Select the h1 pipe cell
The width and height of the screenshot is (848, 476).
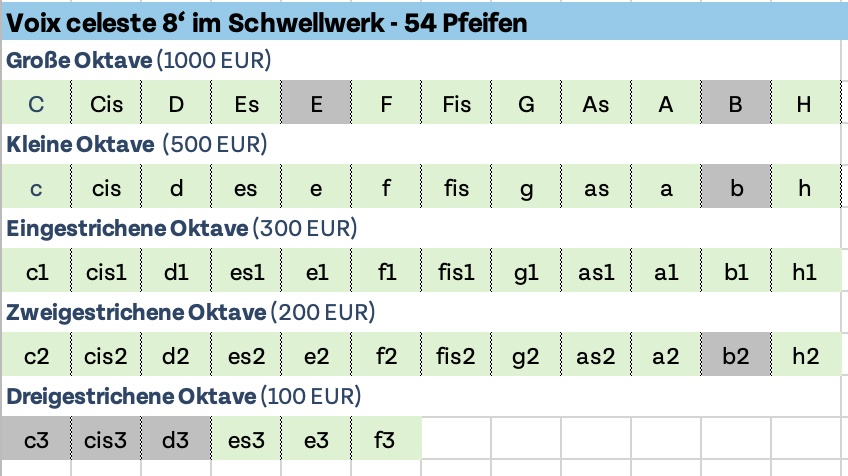pyautogui.click(x=805, y=272)
